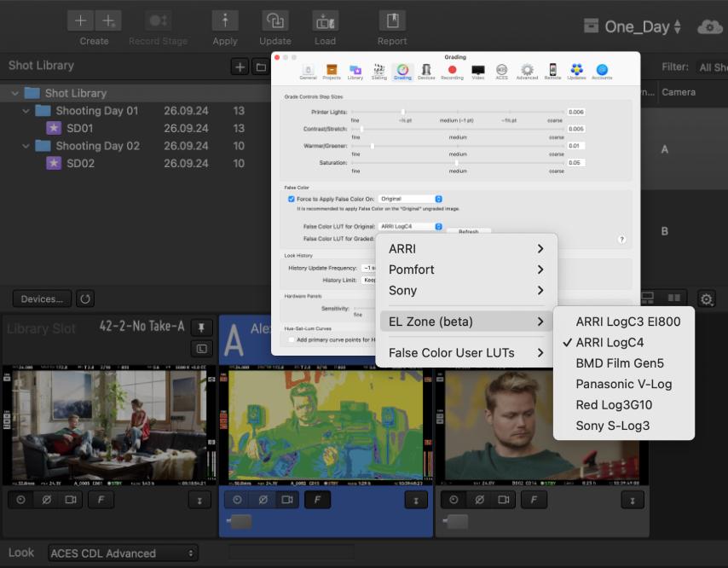The height and width of the screenshot is (568, 728).
Task: Click the Create shot button
Action: point(80,21)
